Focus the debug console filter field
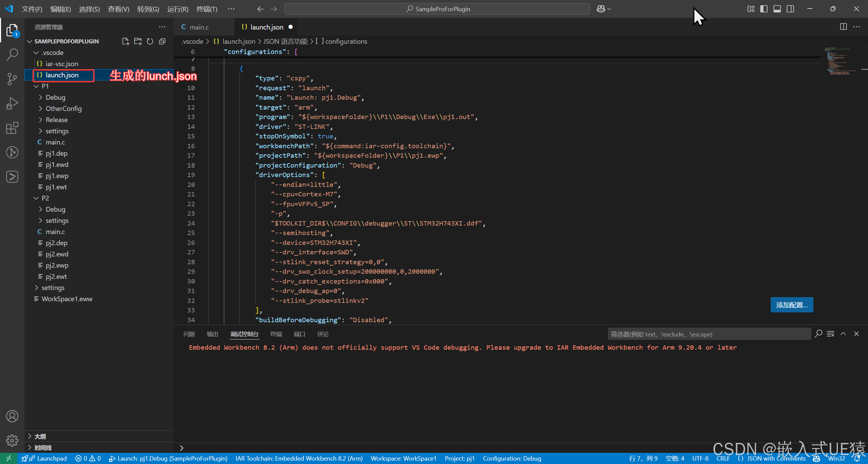The image size is (868, 464). coord(709,334)
